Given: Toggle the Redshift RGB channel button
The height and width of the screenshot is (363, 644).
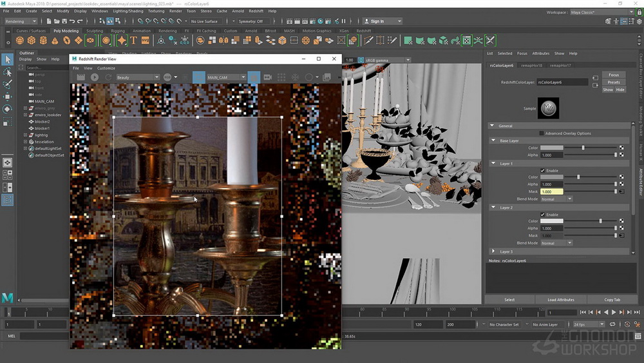Looking at the screenshot, I should click(x=167, y=77).
